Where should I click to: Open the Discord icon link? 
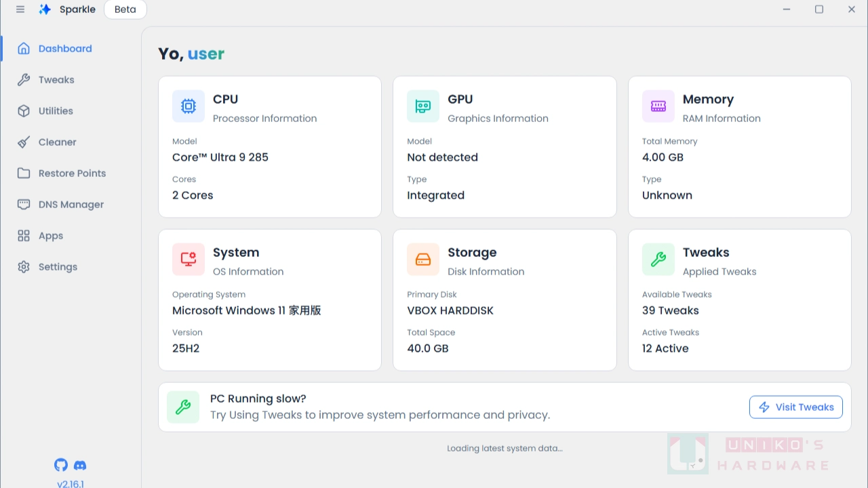pyautogui.click(x=80, y=465)
